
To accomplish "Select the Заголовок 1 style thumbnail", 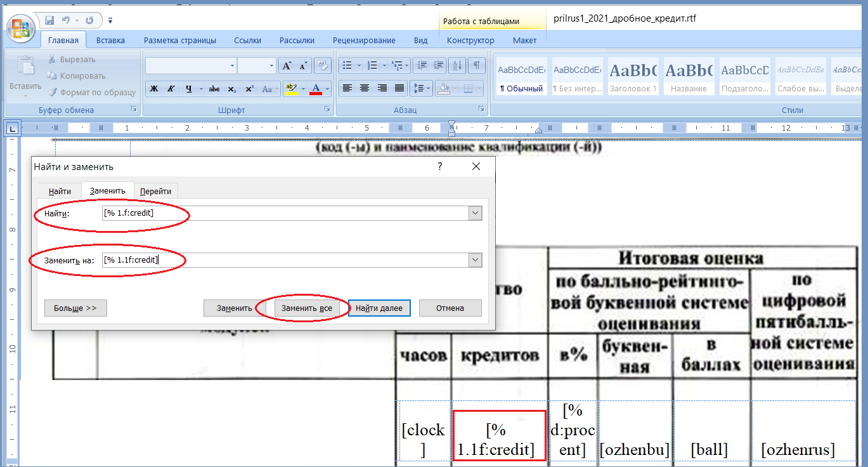I will click(633, 77).
